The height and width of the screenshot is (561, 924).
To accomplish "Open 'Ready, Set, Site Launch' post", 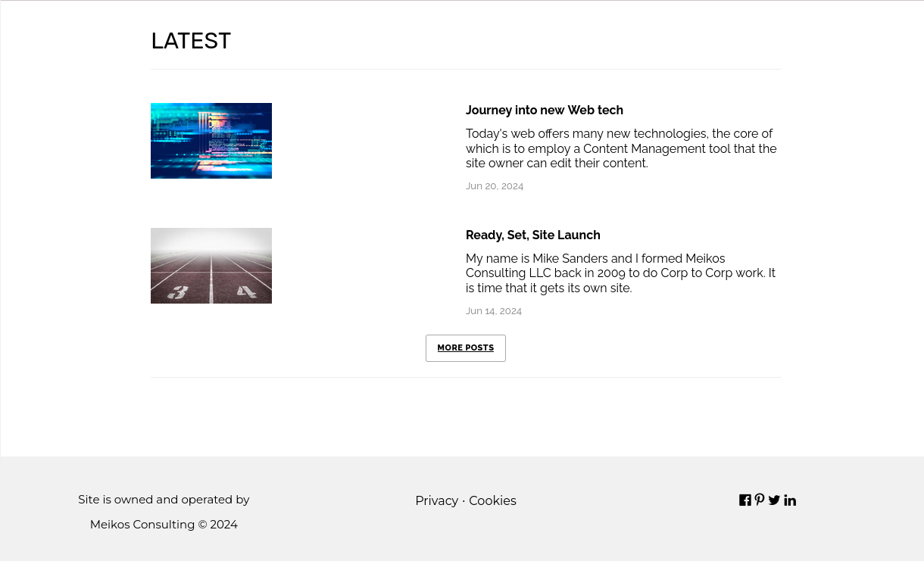I will (532, 235).
